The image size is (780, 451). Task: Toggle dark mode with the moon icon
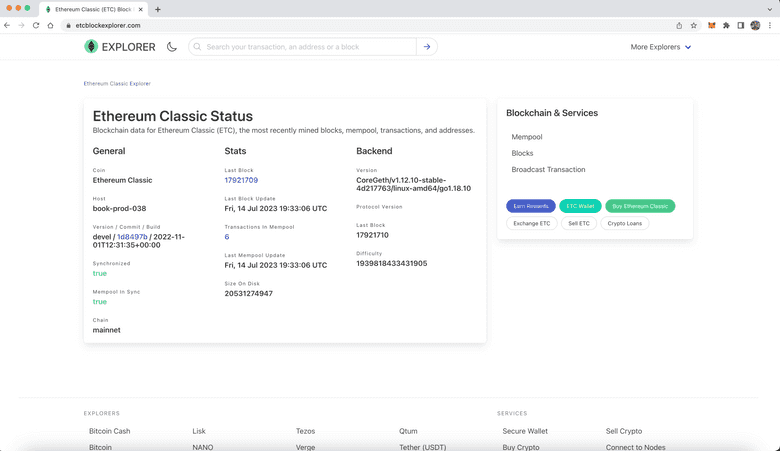click(x=172, y=47)
